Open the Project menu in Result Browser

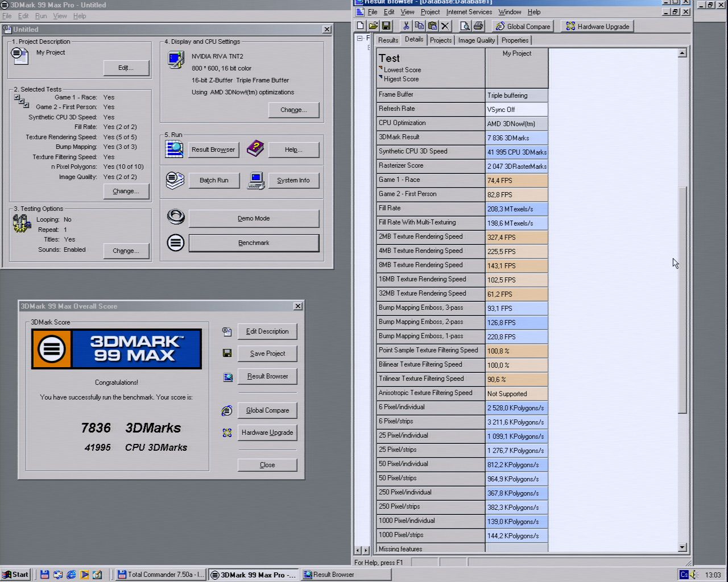pos(430,12)
